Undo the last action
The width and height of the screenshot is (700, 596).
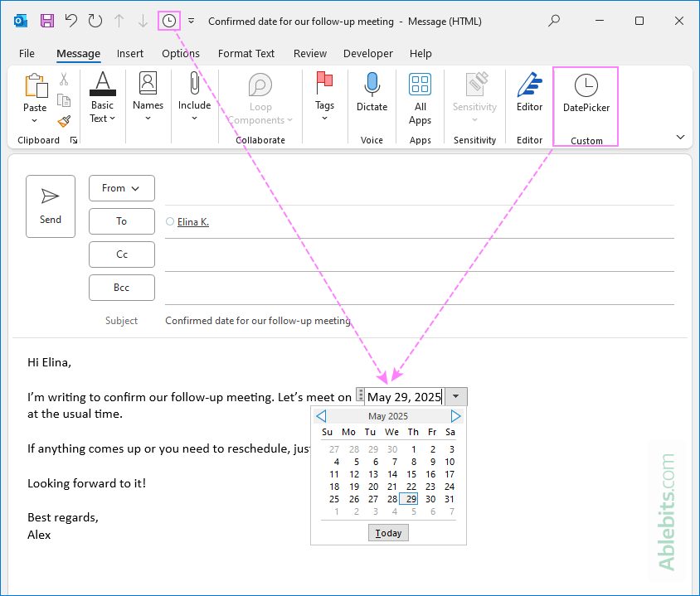pyautogui.click(x=71, y=21)
